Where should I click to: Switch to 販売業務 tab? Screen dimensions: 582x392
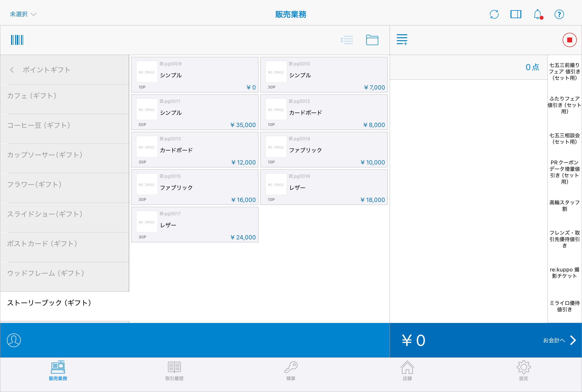(58, 371)
